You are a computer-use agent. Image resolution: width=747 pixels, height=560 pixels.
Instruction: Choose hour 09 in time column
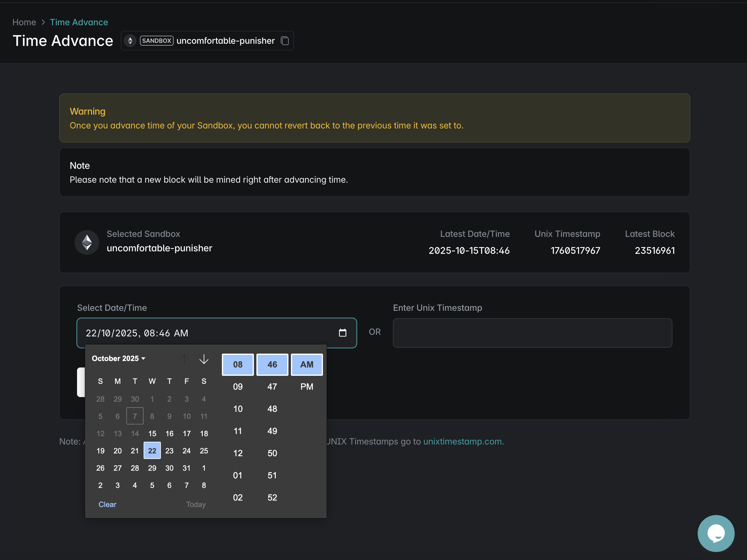coord(237,387)
